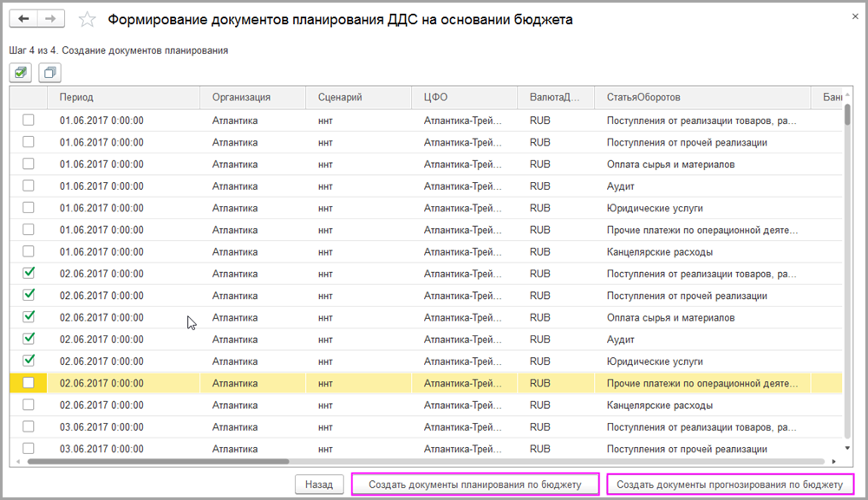868x500 pixels.
Task: Enable checkbox for 02.06.2017 Канцелярские расходы row
Action: pyautogui.click(x=29, y=405)
